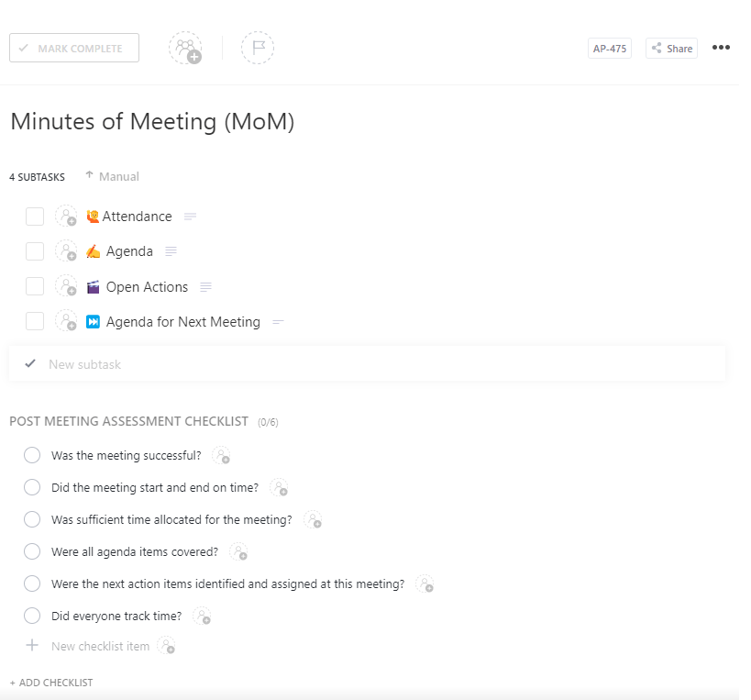Image resolution: width=751 pixels, height=700 pixels.
Task: Check the Attendance subtask checkbox
Action: click(35, 217)
